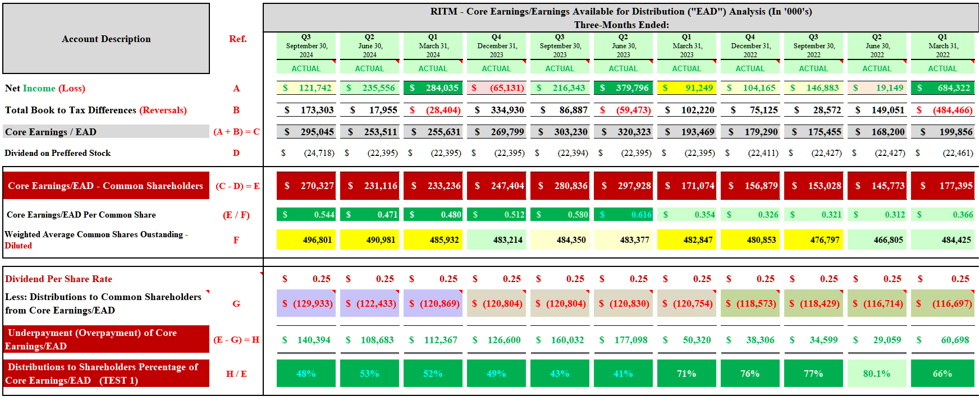The image size is (980, 401).
Task: Click the 71% distribution percentage cell
Action: [686, 374]
